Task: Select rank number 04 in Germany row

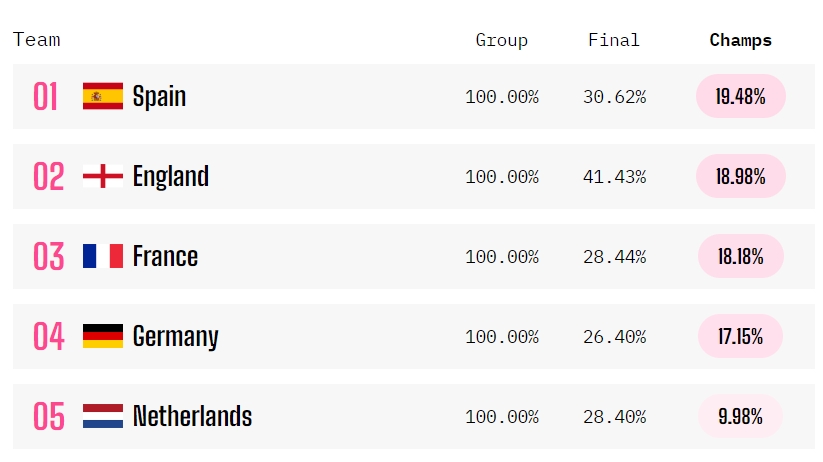Action: pyautogui.click(x=49, y=337)
